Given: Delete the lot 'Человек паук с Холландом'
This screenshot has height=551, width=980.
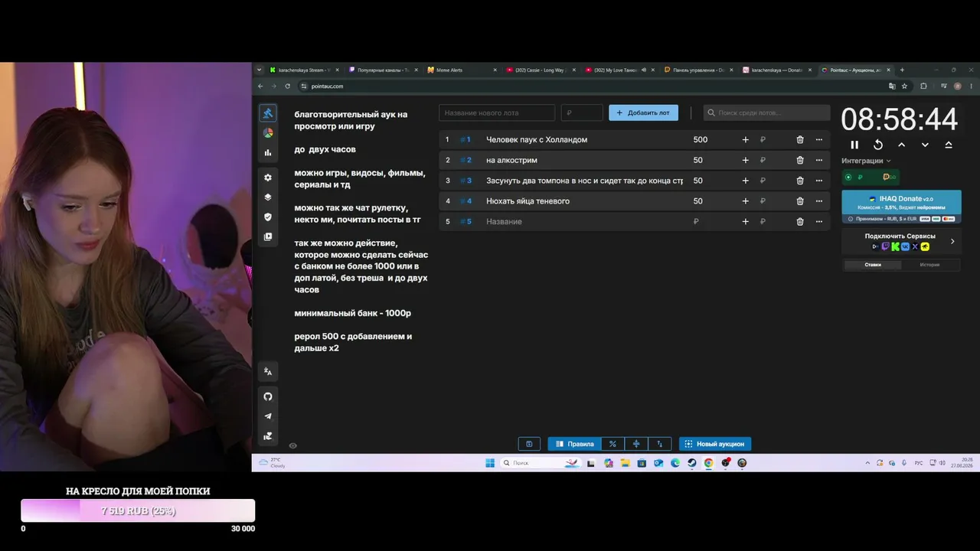Looking at the screenshot, I should point(800,140).
